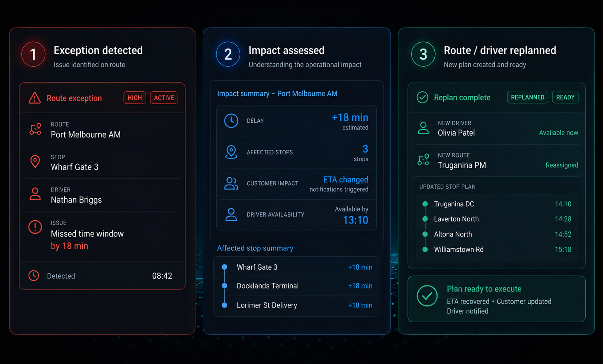Click the 'Impact assessed' step heading
The image size is (603, 364).
pyautogui.click(x=286, y=50)
